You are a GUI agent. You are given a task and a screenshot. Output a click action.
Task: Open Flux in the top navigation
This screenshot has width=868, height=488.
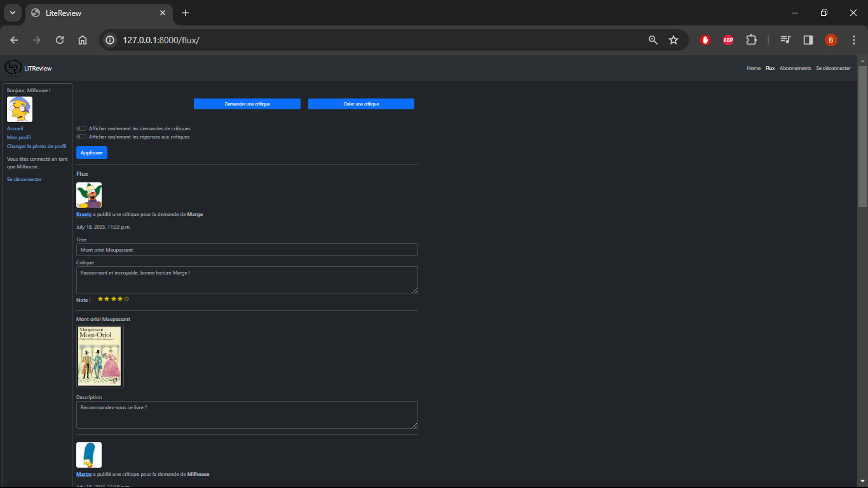coord(770,68)
